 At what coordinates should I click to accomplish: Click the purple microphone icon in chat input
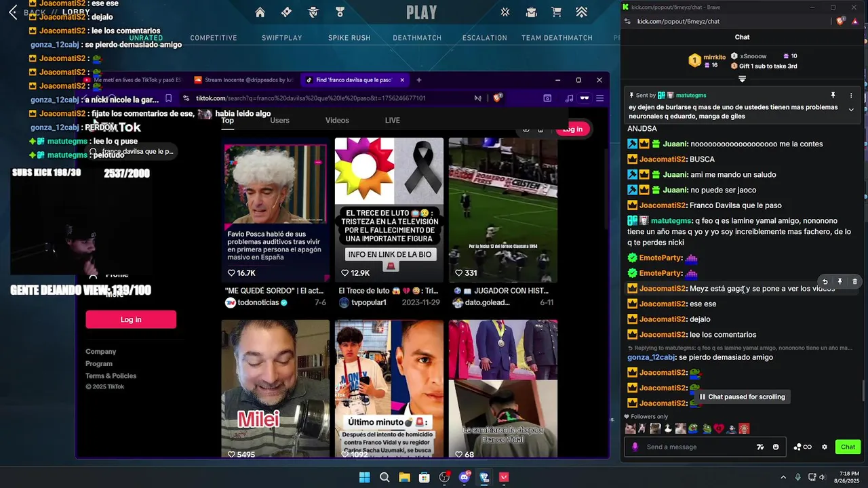[x=635, y=447]
